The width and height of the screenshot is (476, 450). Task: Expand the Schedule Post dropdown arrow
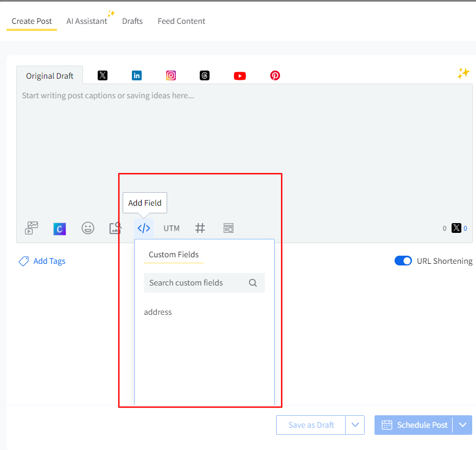[x=462, y=425]
